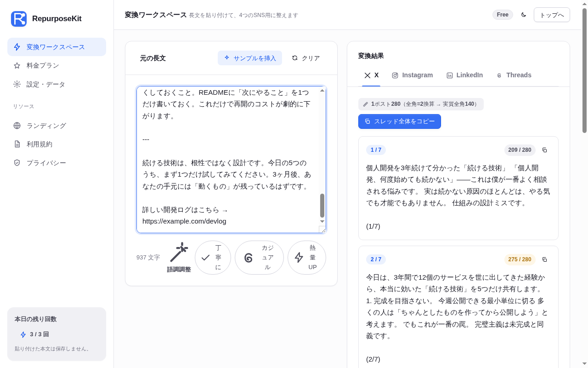Switch to the X tab

pyautogui.click(x=371, y=75)
